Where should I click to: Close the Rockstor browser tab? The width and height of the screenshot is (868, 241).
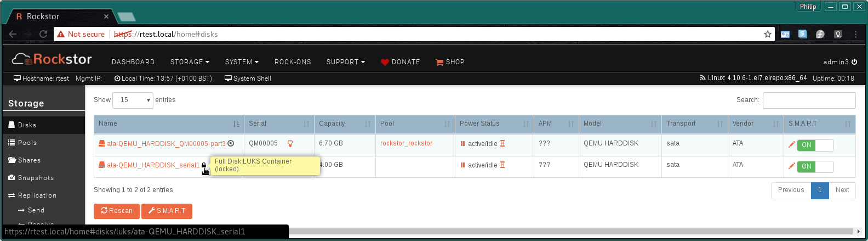coord(106,16)
